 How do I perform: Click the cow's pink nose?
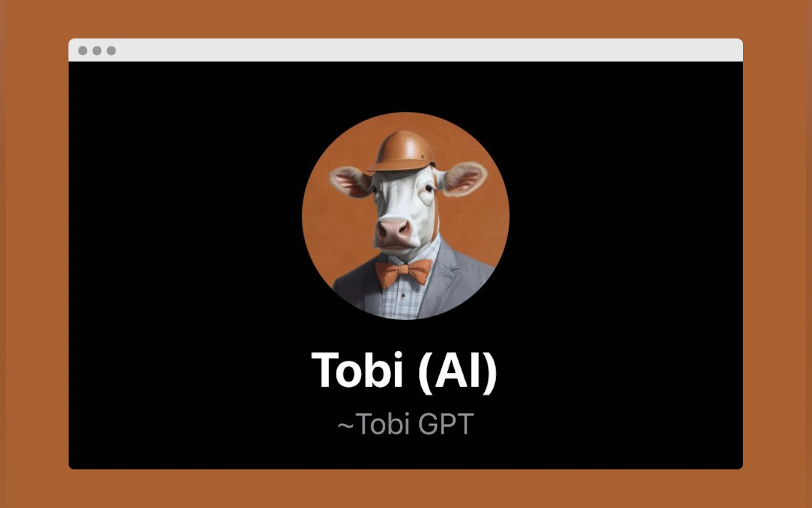pos(394,229)
